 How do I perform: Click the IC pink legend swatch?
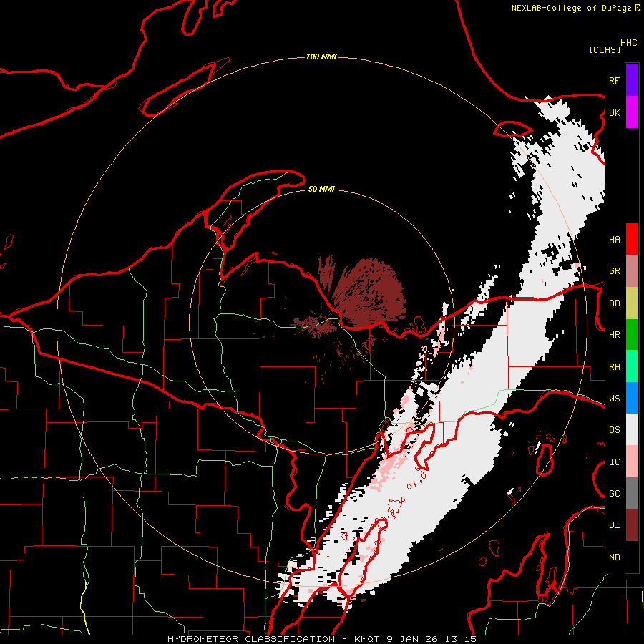point(632,462)
